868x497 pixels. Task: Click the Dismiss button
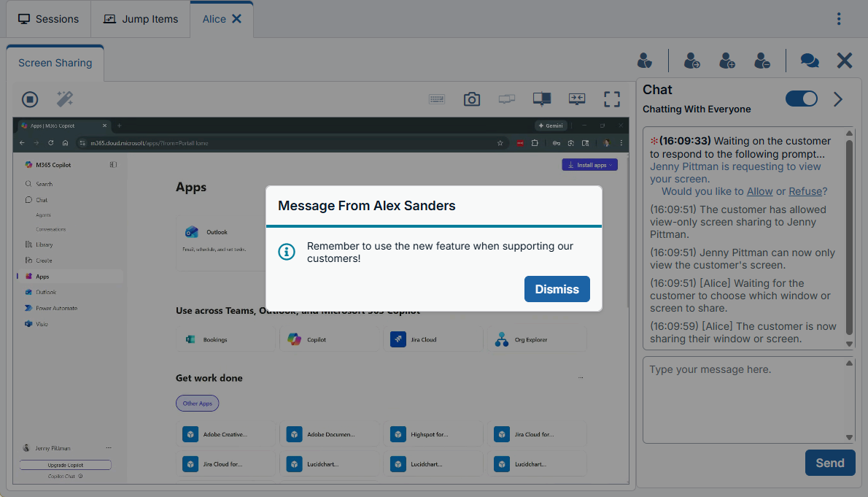point(557,289)
